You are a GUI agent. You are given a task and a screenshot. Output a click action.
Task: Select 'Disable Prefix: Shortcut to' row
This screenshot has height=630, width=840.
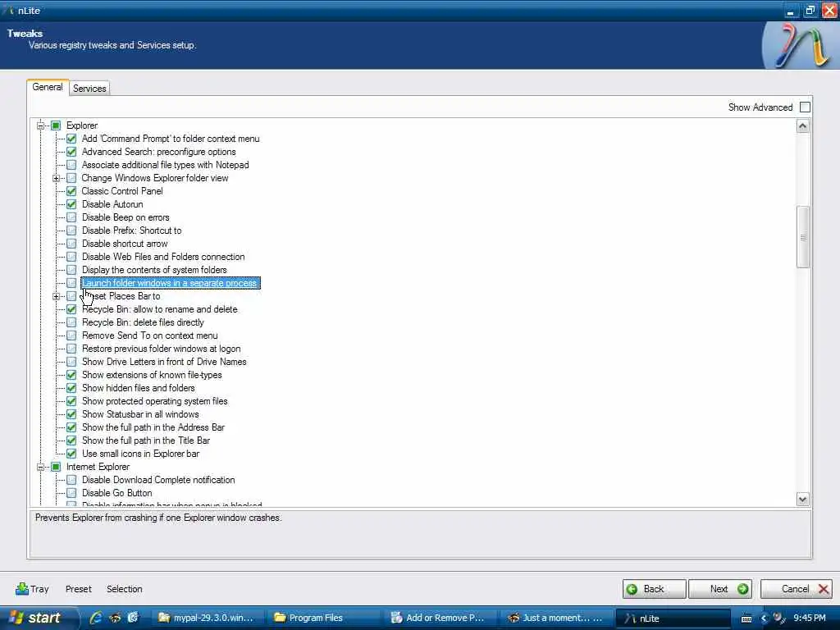coord(132,231)
